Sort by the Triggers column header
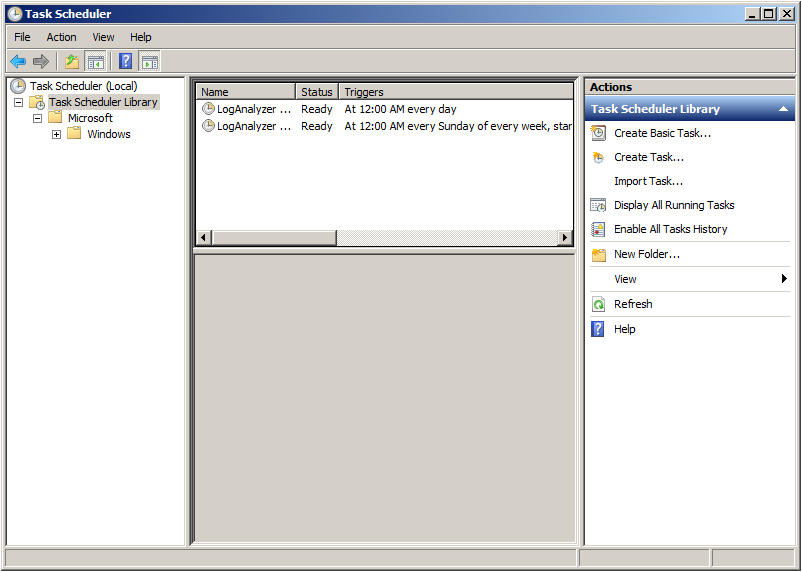The image size is (802, 572). [x=456, y=92]
